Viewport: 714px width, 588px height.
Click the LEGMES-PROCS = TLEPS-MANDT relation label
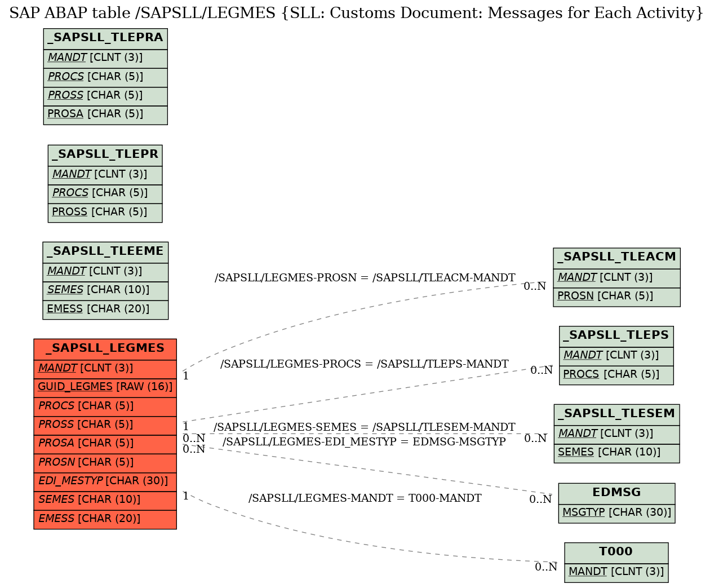pyautogui.click(x=364, y=364)
